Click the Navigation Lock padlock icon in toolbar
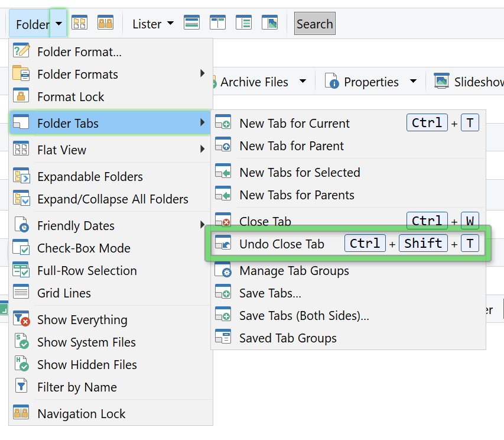 [x=105, y=23]
